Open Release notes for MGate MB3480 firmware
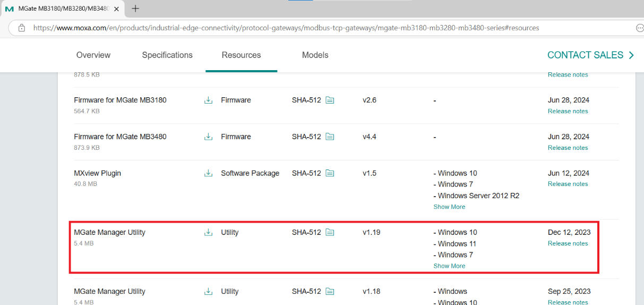The height and width of the screenshot is (305, 644). pyautogui.click(x=568, y=148)
